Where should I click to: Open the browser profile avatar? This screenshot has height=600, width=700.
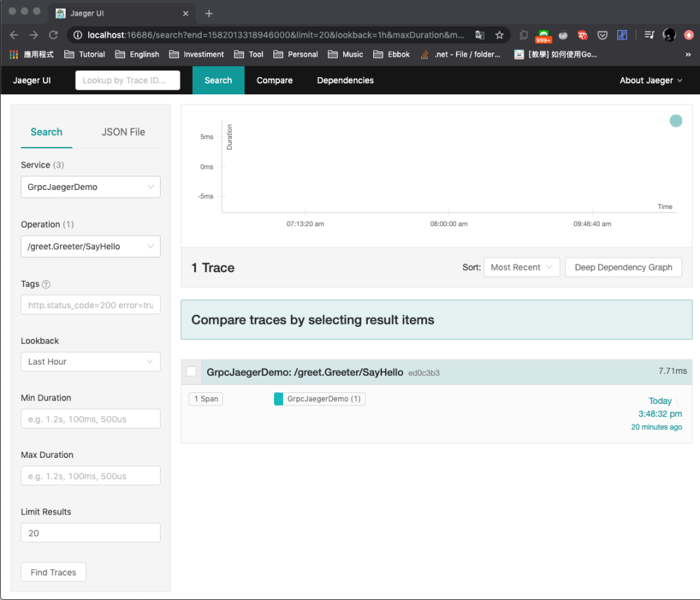(669, 35)
